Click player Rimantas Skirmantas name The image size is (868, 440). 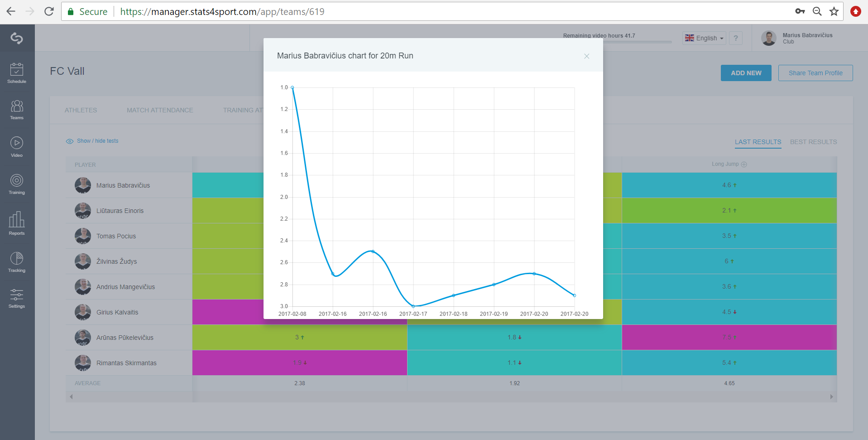126,363
